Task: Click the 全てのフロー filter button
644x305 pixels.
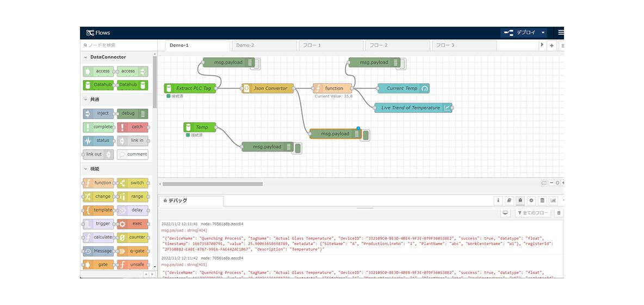Action: [x=532, y=213]
